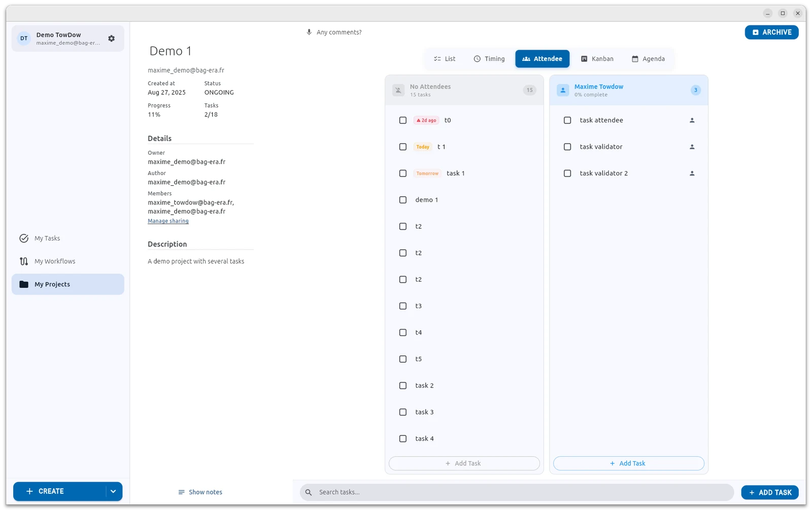Open account settings gear icon
Viewport: 812px width, 512px height.
(112, 39)
